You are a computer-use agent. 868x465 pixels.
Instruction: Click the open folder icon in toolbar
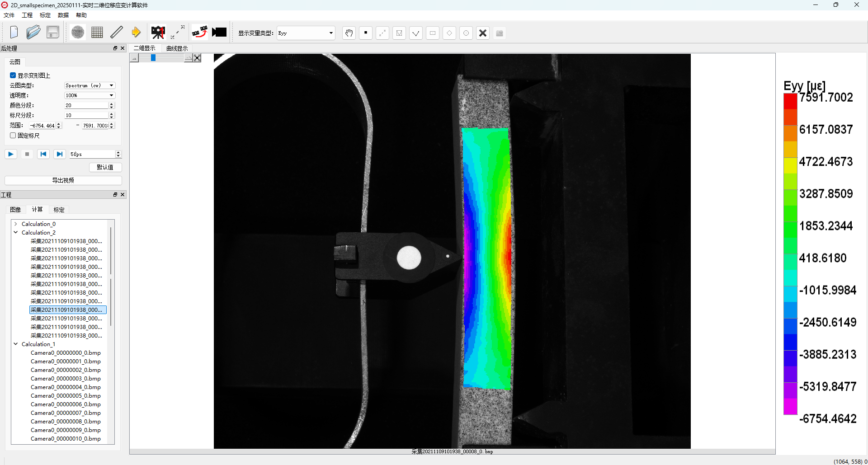click(x=33, y=33)
